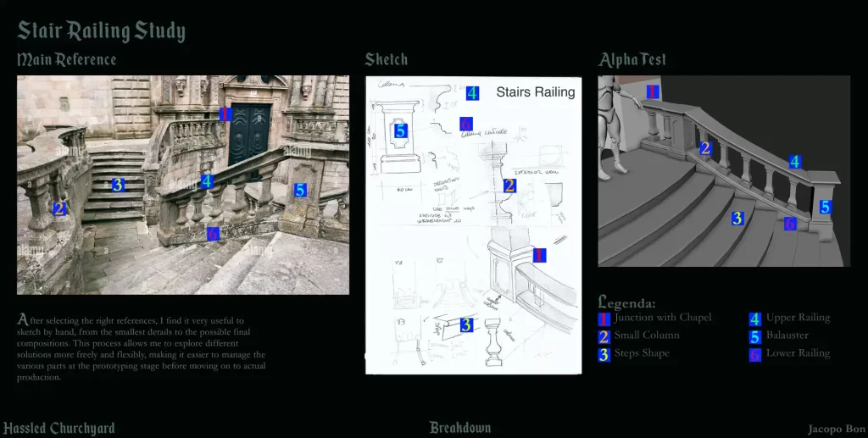
Task: Click marker 1 above the AlphaTest railing
Action: [653, 91]
